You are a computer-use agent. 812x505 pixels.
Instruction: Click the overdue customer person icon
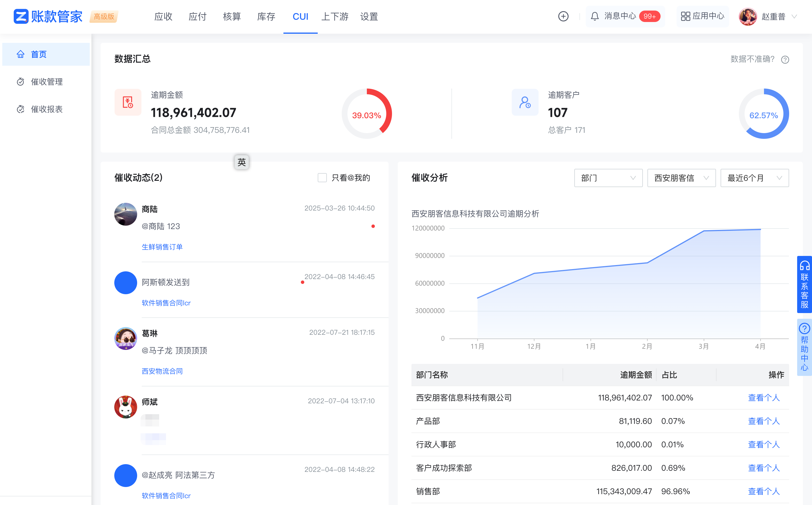(x=525, y=102)
